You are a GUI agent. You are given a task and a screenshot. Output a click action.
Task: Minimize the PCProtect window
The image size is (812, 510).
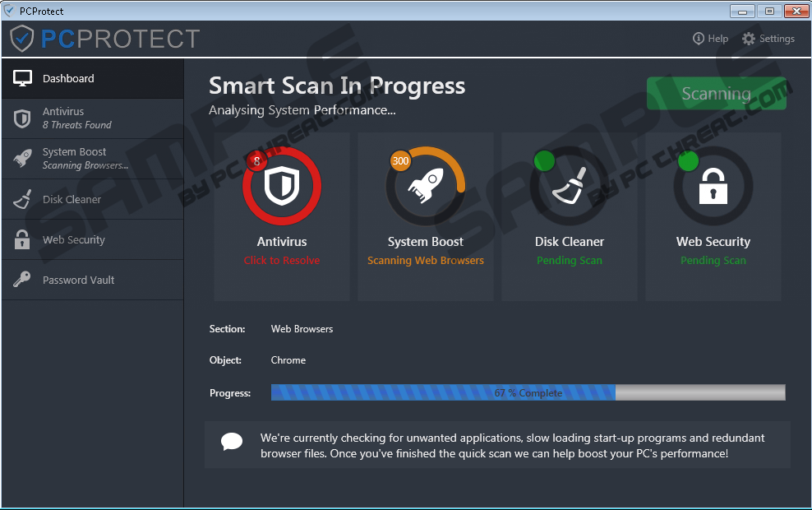742,11
